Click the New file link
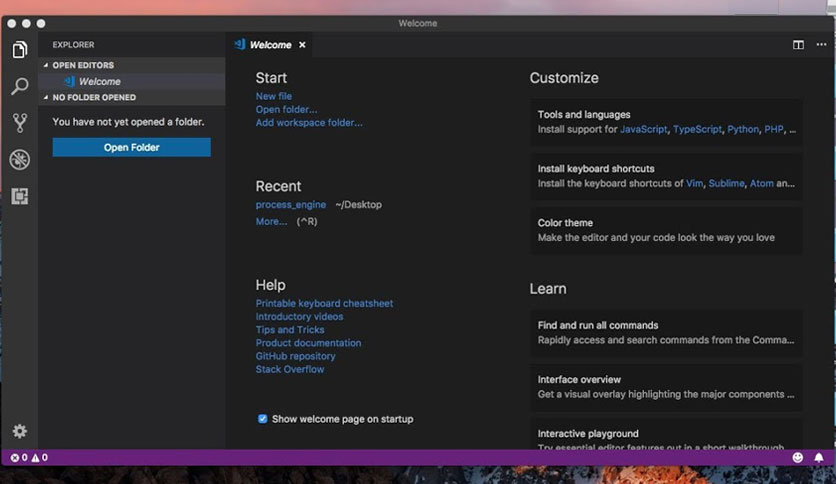 coord(274,96)
